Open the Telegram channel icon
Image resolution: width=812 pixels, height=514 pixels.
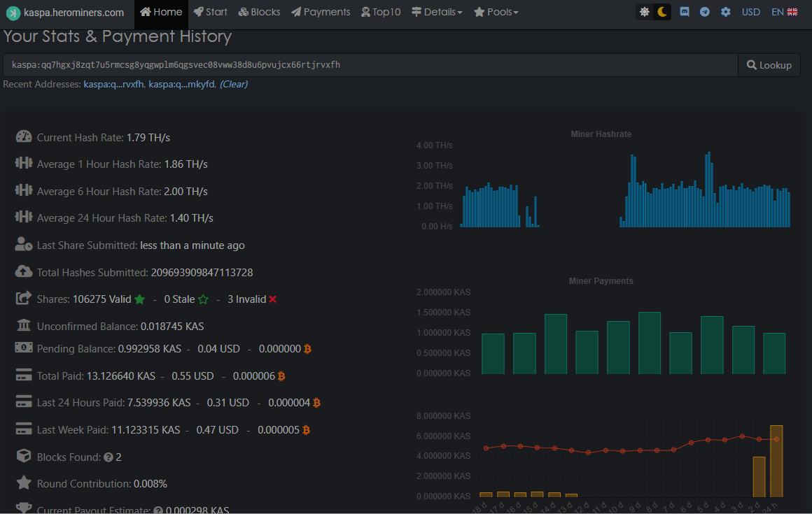(x=705, y=12)
